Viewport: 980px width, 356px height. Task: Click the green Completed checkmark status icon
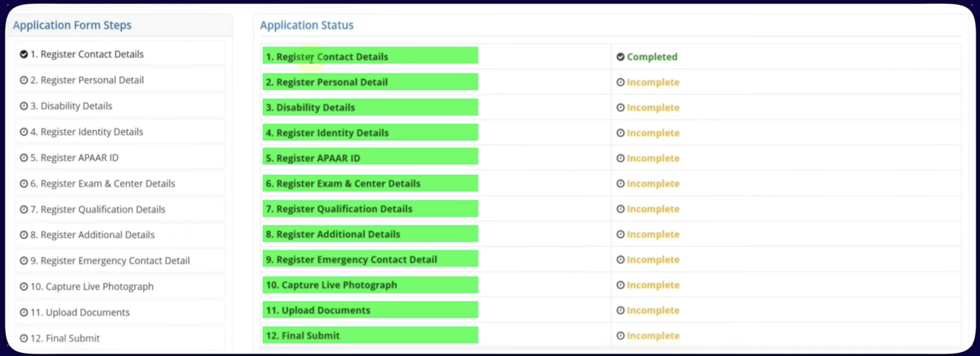click(620, 57)
